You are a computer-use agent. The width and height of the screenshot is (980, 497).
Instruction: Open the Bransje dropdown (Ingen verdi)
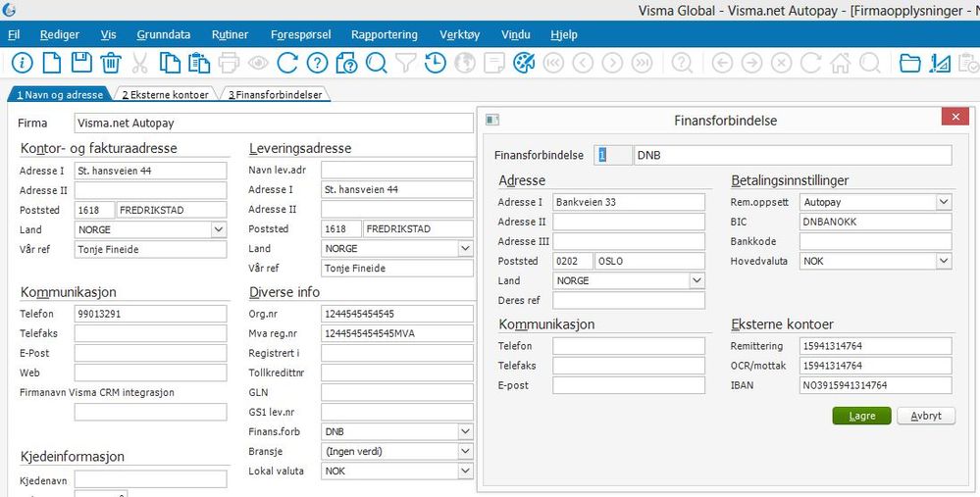pos(465,451)
